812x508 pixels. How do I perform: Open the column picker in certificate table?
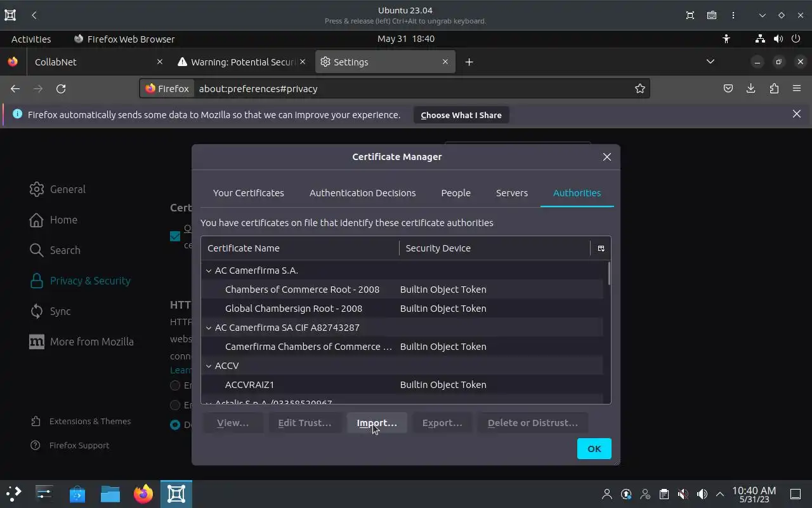[601, 248]
